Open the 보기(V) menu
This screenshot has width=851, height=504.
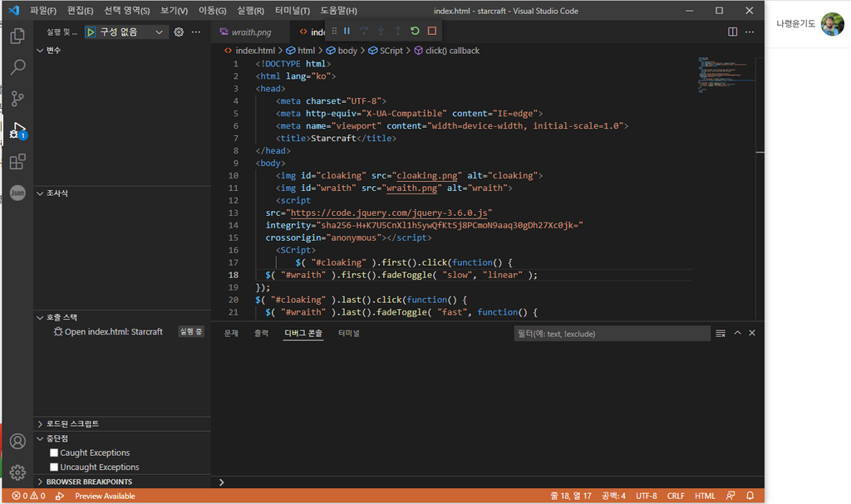tap(174, 11)
